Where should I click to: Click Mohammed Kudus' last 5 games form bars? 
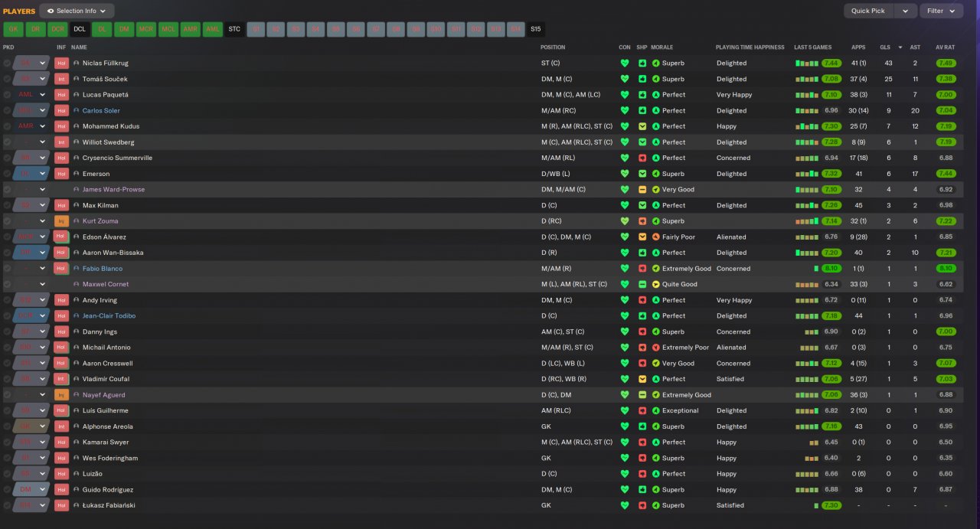pyautogui.click(x=807, y=126)
